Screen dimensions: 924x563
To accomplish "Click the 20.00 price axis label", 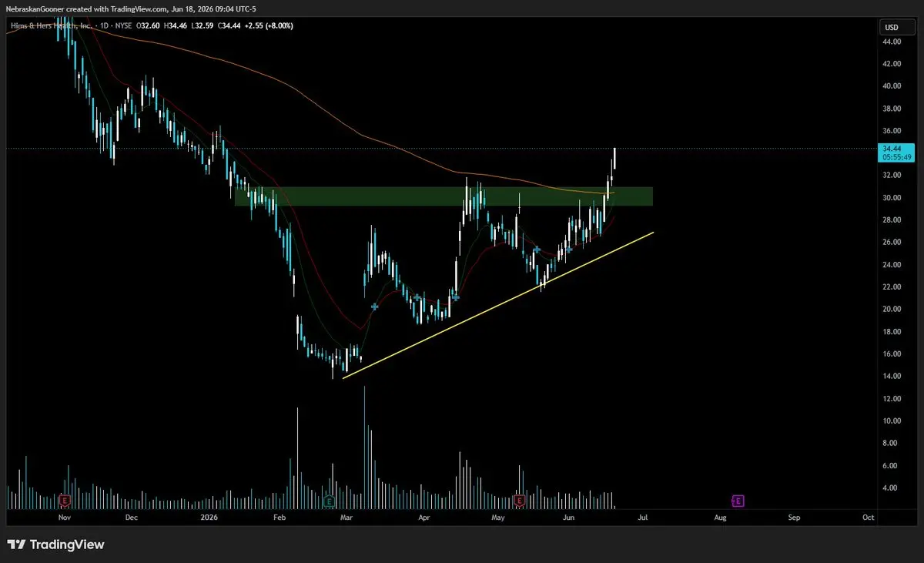I will 892,310.
